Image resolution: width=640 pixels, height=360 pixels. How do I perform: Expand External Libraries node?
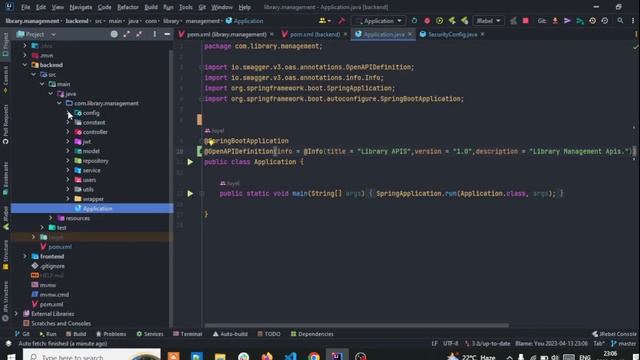pyautogui.click(x=16, y=313)
